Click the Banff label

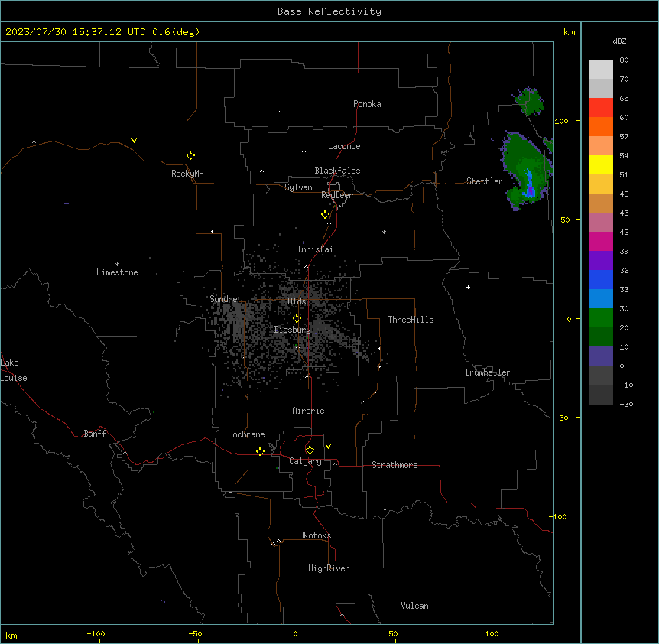coord(95,434)
